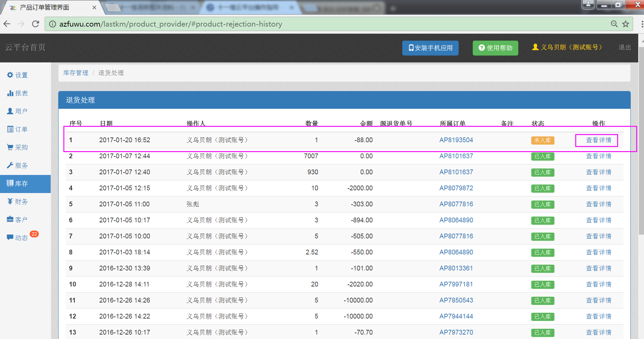644x339 pixels.
Task: Click the 使用帮助 help button
Action: (496, 48)
